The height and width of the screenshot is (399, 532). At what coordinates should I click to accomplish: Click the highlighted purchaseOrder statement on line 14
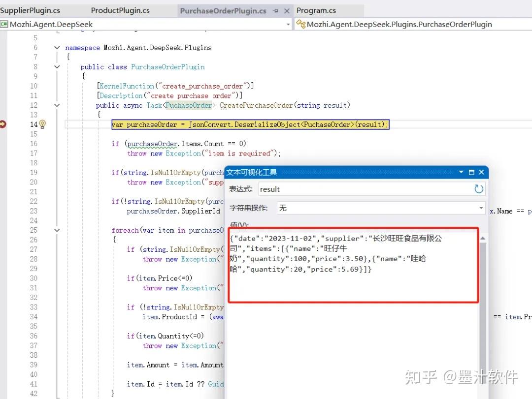[x=250, y=124]
